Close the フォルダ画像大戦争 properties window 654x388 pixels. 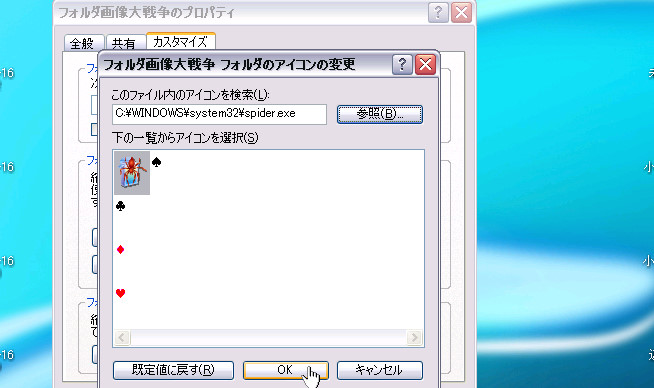click(x=461, y=13)
